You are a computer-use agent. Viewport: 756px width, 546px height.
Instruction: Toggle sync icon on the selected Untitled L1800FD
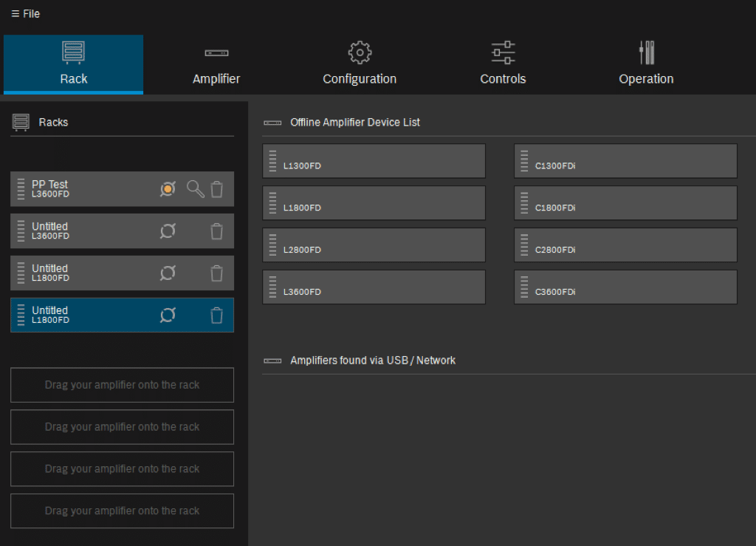point(168,315)
